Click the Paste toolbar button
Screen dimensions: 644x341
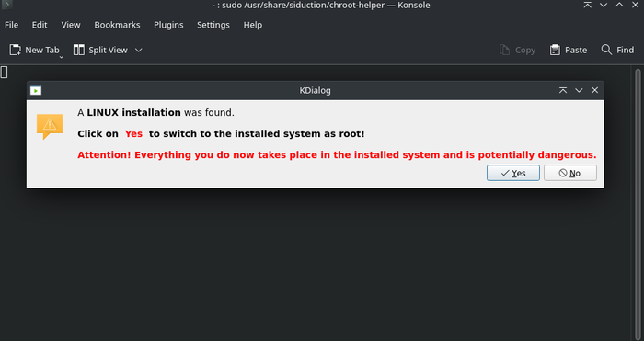click(x=569, y=50)
